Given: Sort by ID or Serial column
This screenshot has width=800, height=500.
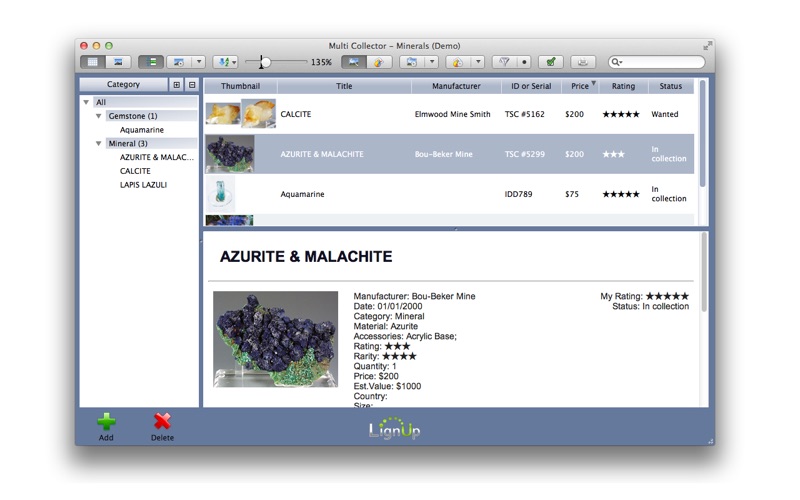Looking at the screenshot, I should [x=531, y=86].
